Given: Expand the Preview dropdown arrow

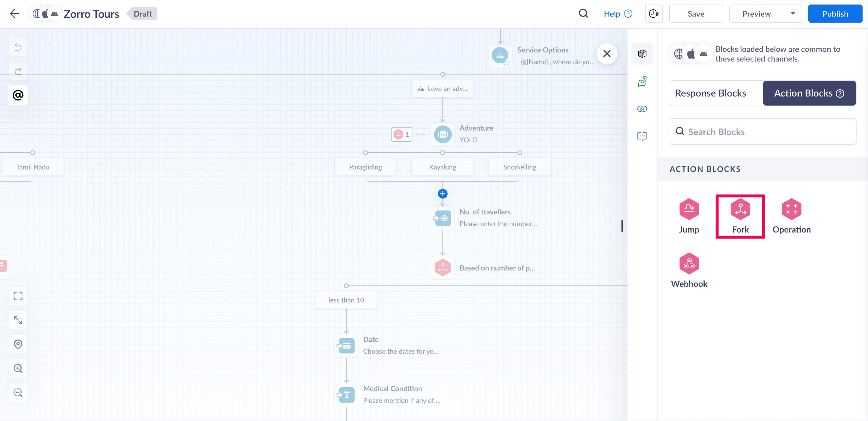Looking at the screenshot, I should [x=793, y=14].
